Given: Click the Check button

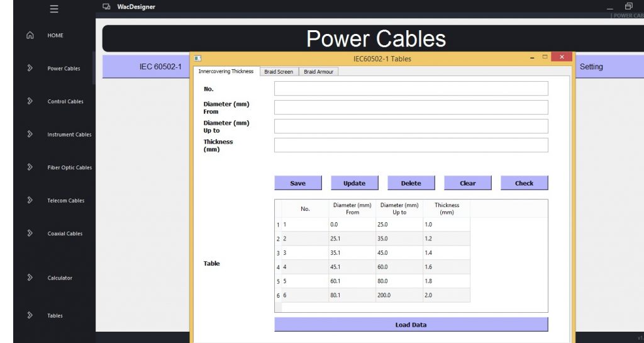Looking at the screenshot, I should pyautogui.click(x=524, y=183).
